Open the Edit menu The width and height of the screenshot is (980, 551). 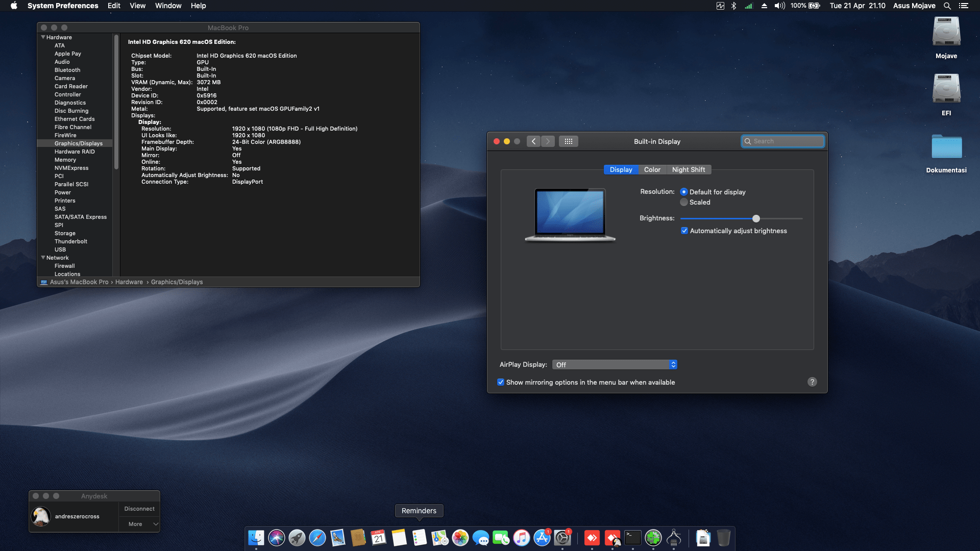(x=114, y=6)
